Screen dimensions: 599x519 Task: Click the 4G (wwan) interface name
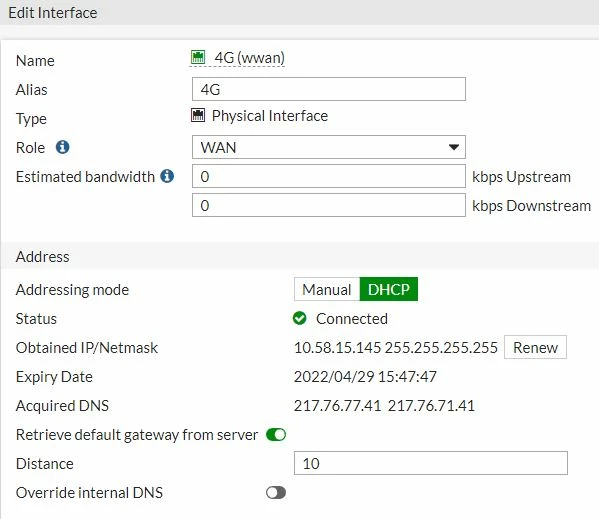pos(249,58)
